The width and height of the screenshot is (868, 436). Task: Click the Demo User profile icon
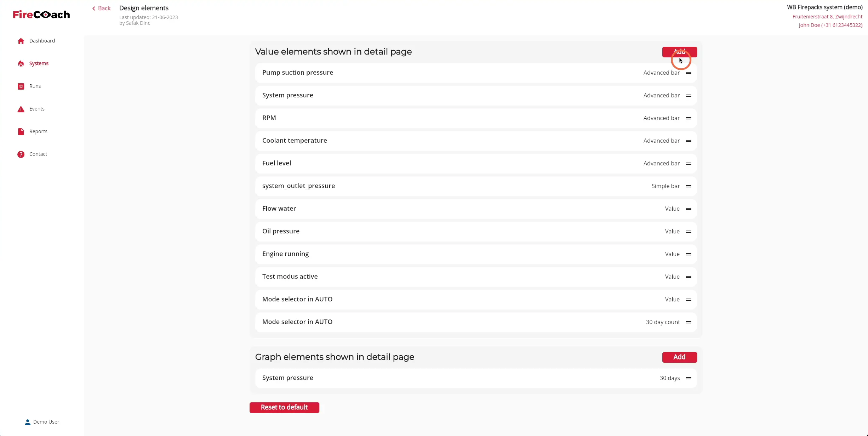[28, 422]
